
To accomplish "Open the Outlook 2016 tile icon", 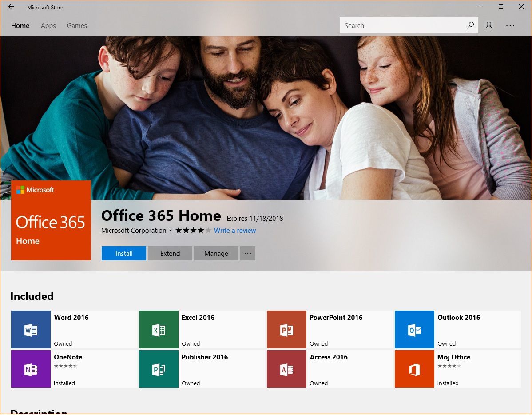I will (x=414, y=329).
